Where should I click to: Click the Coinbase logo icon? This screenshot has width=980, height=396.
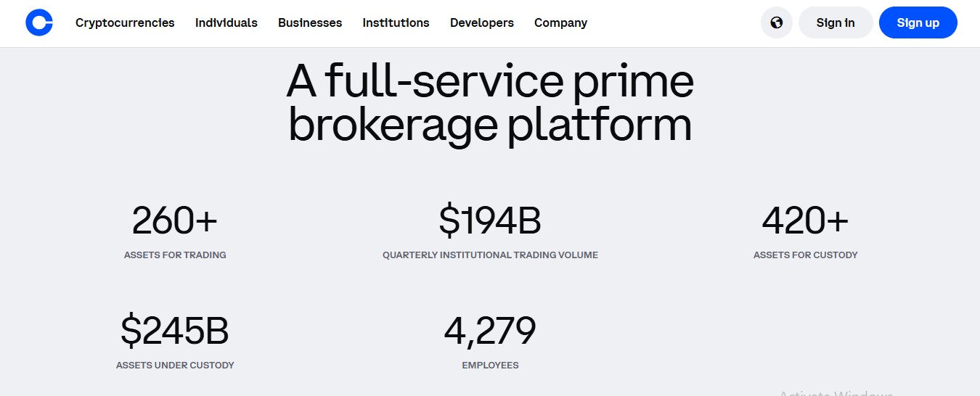click(39, 22)
